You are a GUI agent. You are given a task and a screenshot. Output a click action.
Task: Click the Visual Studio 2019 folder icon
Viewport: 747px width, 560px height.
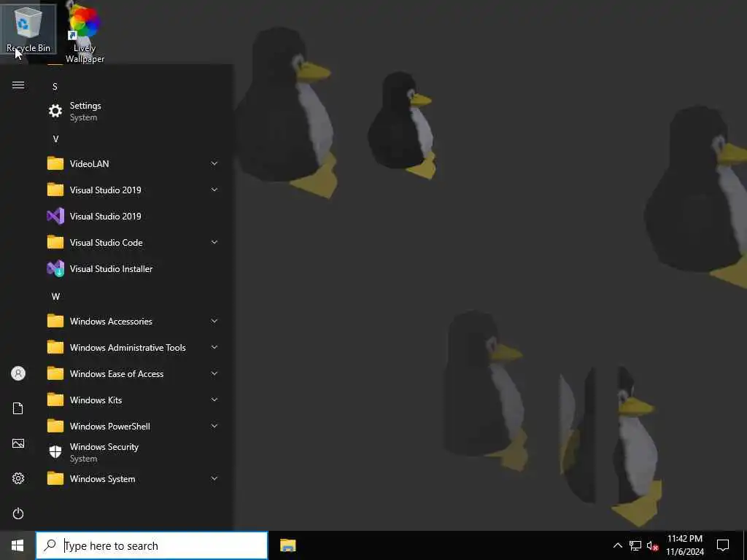click(55, 190)
